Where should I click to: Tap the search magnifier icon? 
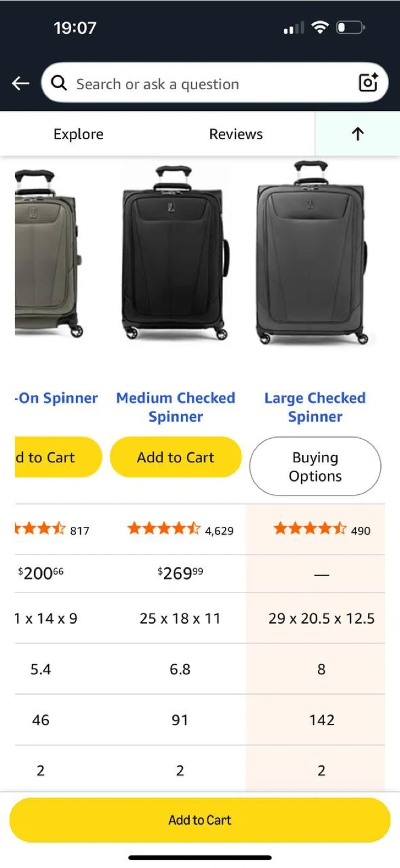coord(59,83)
